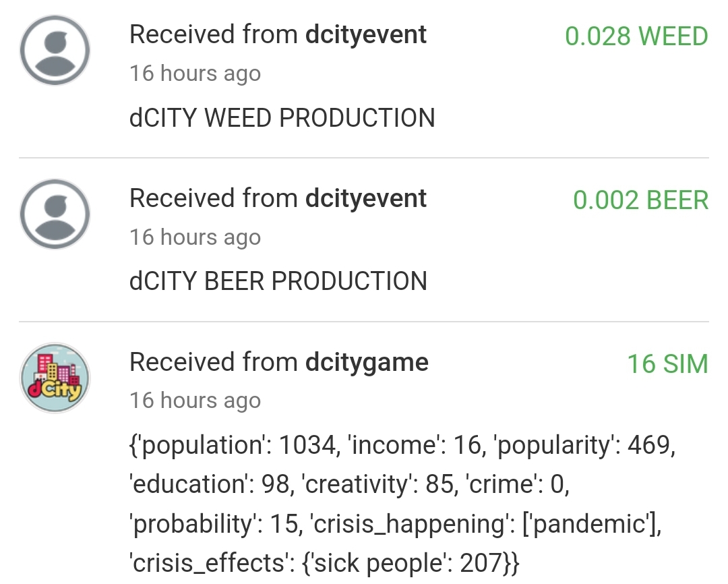Select the 16 SIM amount
728x584 pixels.
(x=667, y=364)
